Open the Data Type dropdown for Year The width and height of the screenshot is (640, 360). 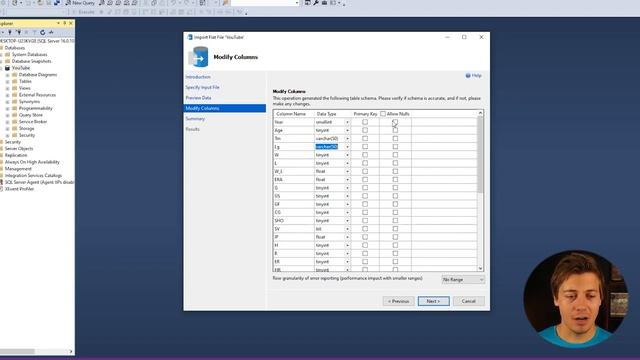point(347,122)
